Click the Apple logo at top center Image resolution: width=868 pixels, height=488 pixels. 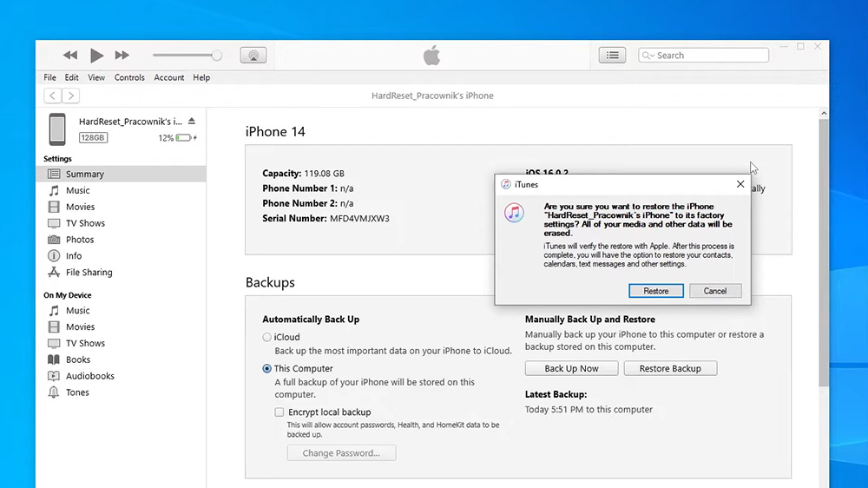tap(431, 56)
